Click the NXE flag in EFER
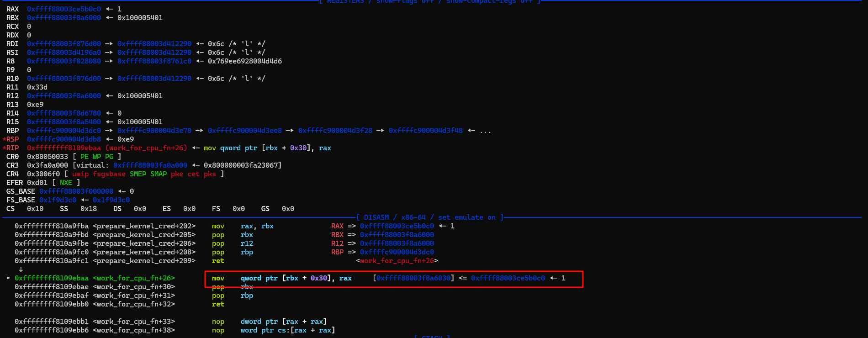 click(66, 183)
